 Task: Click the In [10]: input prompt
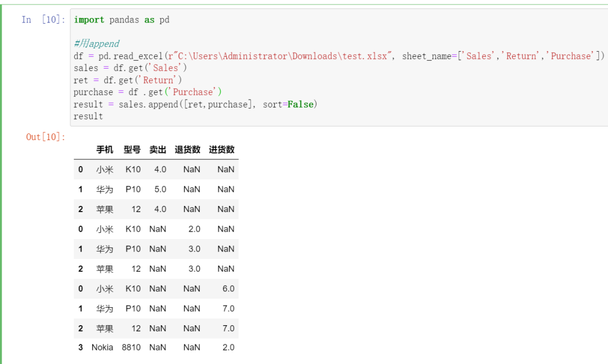(43, 19)
